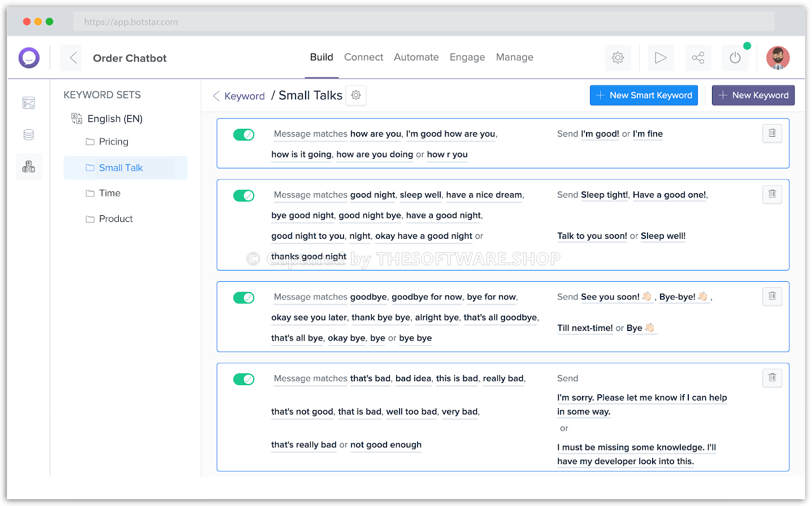The image size is (812, 506).
Task: Open the Pricing keyword folder
Action: point(114,142)
